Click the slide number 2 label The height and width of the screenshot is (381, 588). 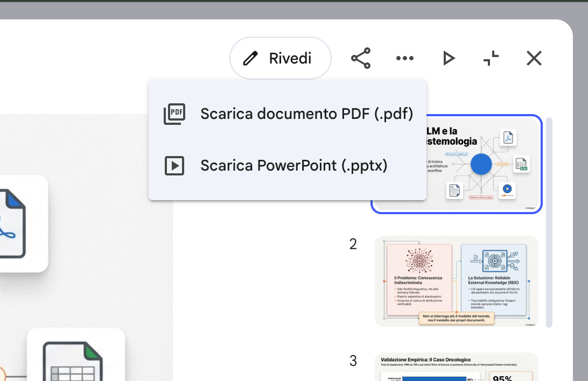pos(353,244)
